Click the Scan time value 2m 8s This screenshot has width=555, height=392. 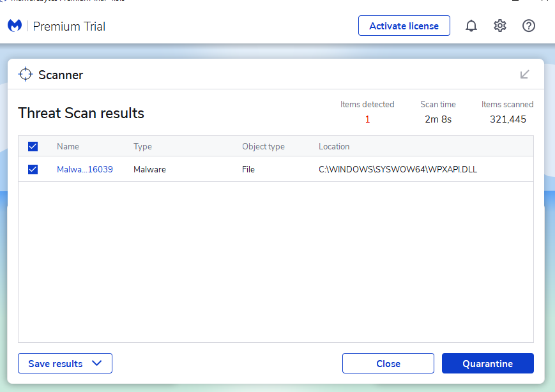click(x=438, y=119)
